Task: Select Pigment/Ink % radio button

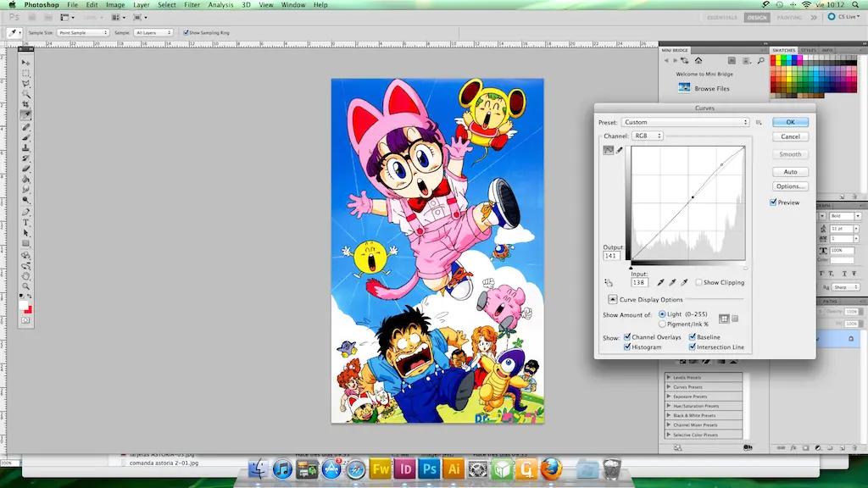Action: pos(662,324)
